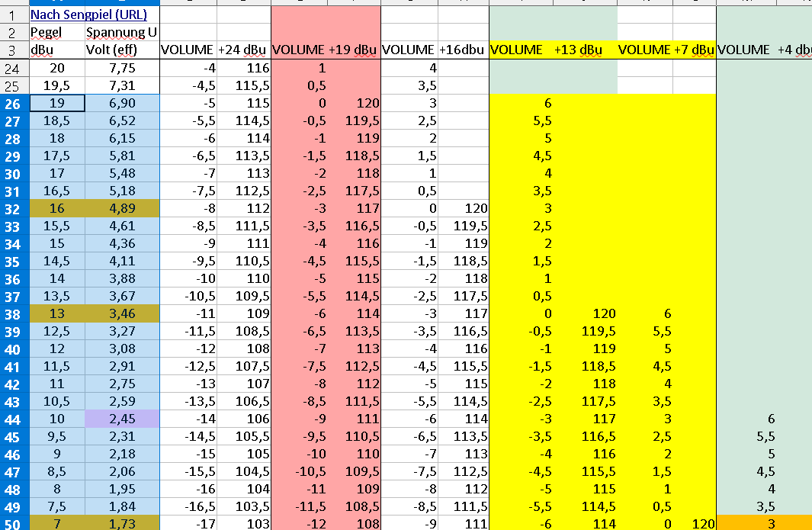Select the 'Spannung U' header cell
Viewport: 812px width, 530px height.
[x=122, y=33]
